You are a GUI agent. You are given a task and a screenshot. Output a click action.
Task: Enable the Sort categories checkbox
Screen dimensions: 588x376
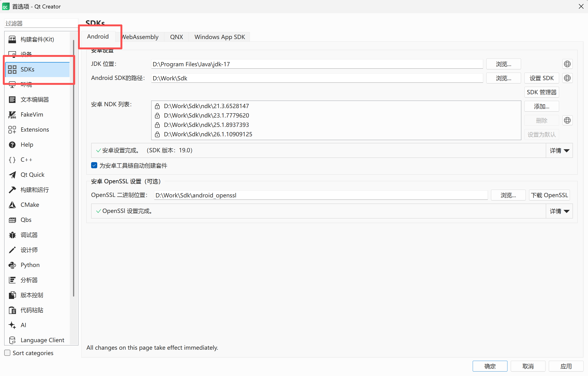tap(8, 353)
